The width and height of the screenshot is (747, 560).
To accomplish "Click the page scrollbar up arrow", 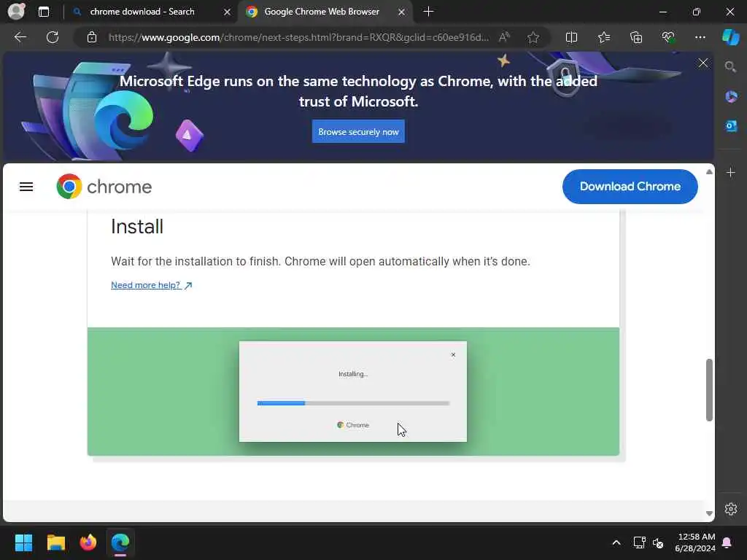I will 709,172.
